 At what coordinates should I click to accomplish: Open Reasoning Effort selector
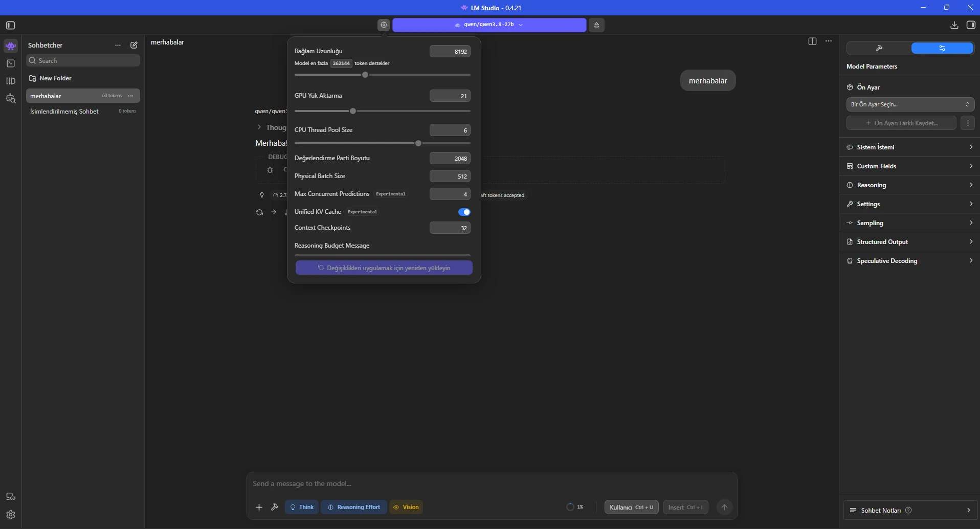coord(354,507)
